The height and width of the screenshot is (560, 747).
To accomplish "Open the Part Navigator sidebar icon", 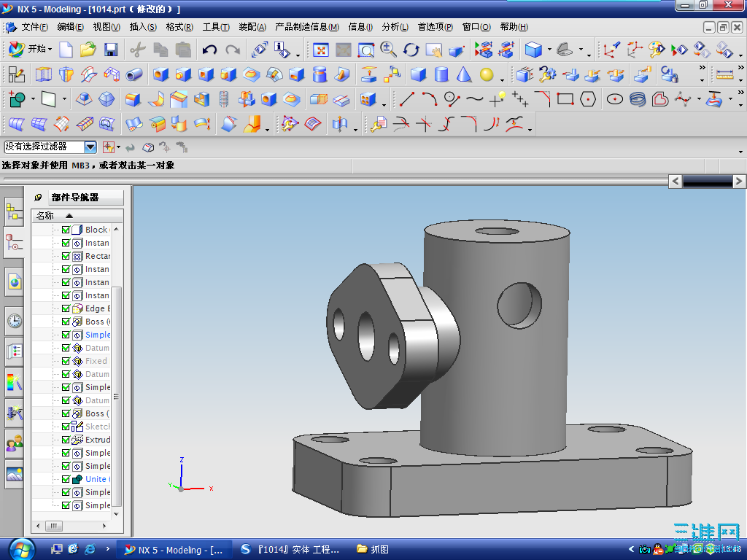I will click(14, 242).
